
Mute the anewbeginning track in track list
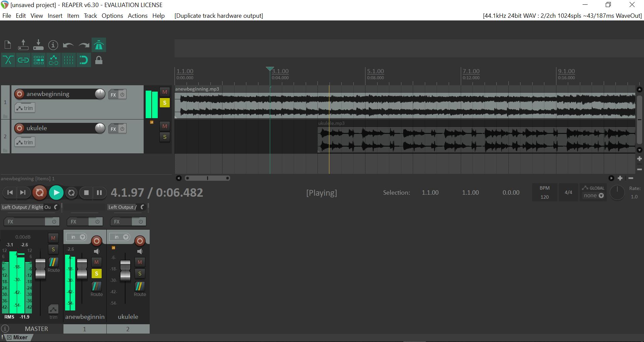coord(164,92)
